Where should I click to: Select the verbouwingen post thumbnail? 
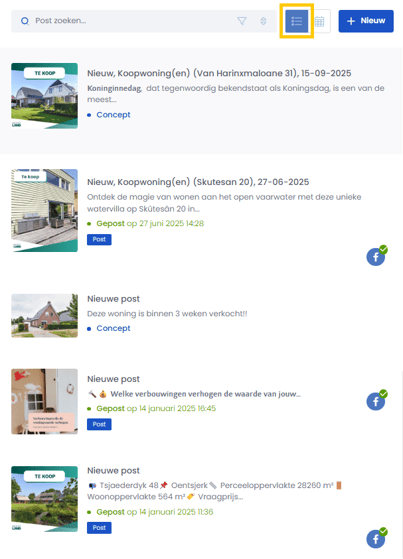pos(45,401)
